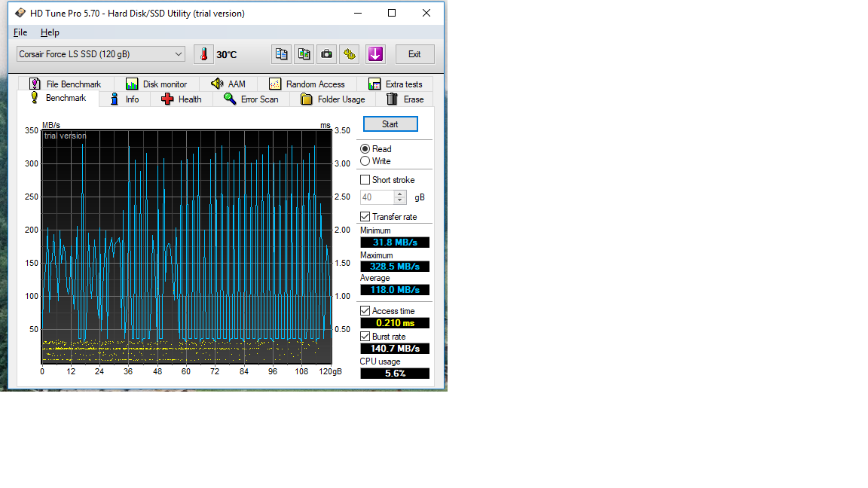This screenshot has height=488, width=868.
Task: Click the short stroke size stepper arrows
Action: click(x=400, y=197)
